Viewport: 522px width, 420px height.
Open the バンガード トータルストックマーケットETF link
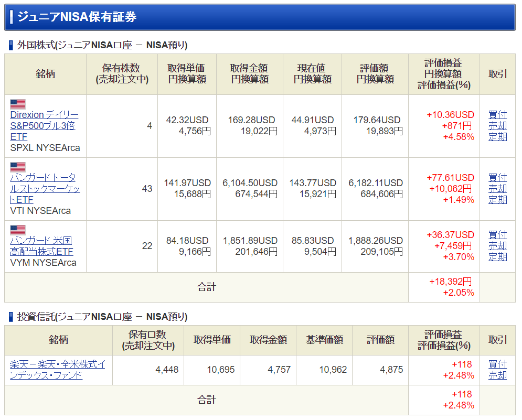coord(45,189)
